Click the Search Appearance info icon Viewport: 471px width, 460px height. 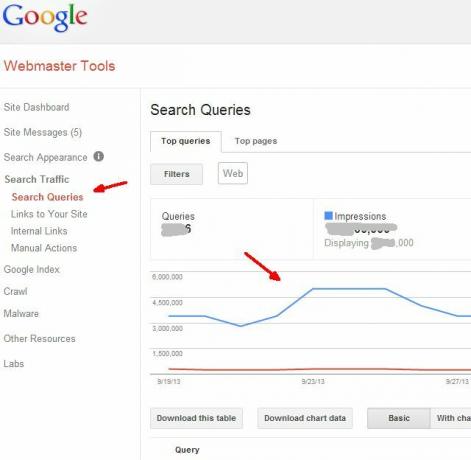[x=99, y=156]
